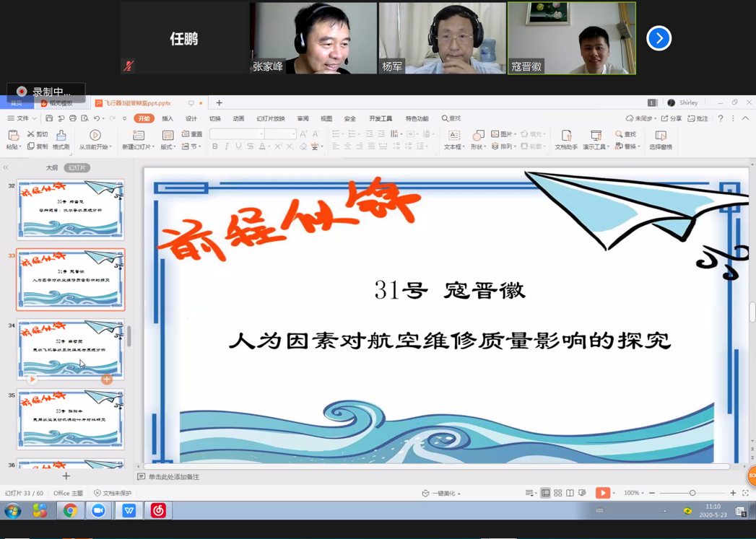Select the Format Painter (格式刷) brush
The height and width of the screenshot is (539, 756).
(61, 140)
